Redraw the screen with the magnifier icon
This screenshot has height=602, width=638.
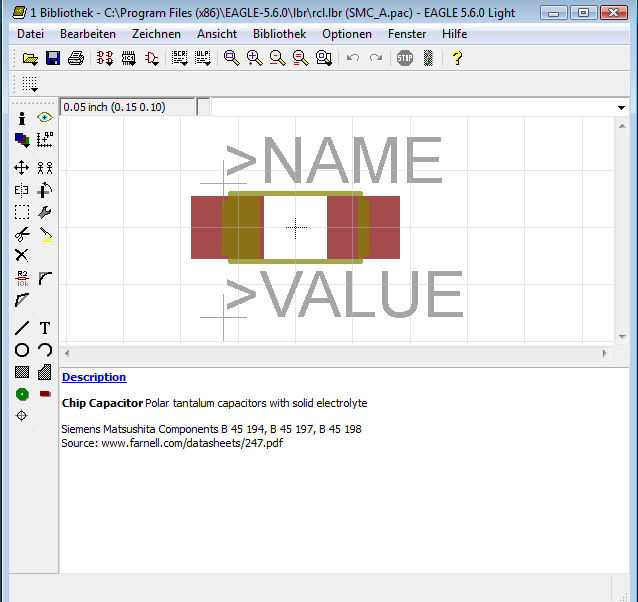pyautogui.click(x=301, y=58)
